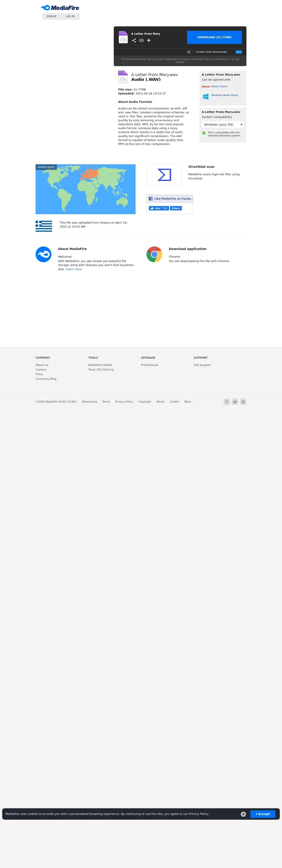Dismiss cookie banner with X icon
This screenshot has height=868, width=282.
click(x=243, y=814)
